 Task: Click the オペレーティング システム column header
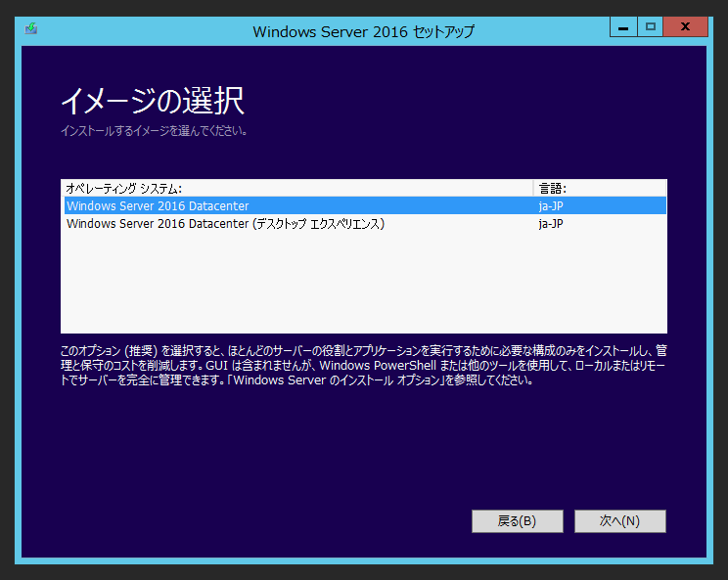point(297,189)
